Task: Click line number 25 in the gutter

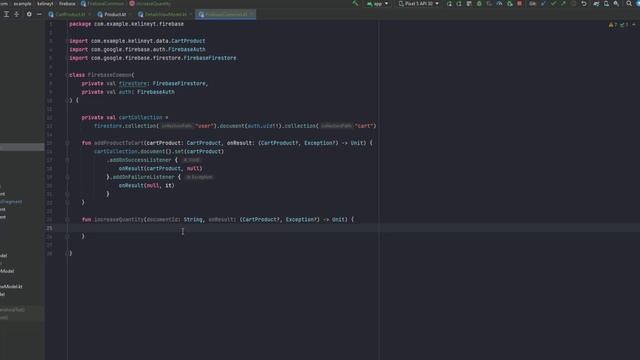Action: 49,228
